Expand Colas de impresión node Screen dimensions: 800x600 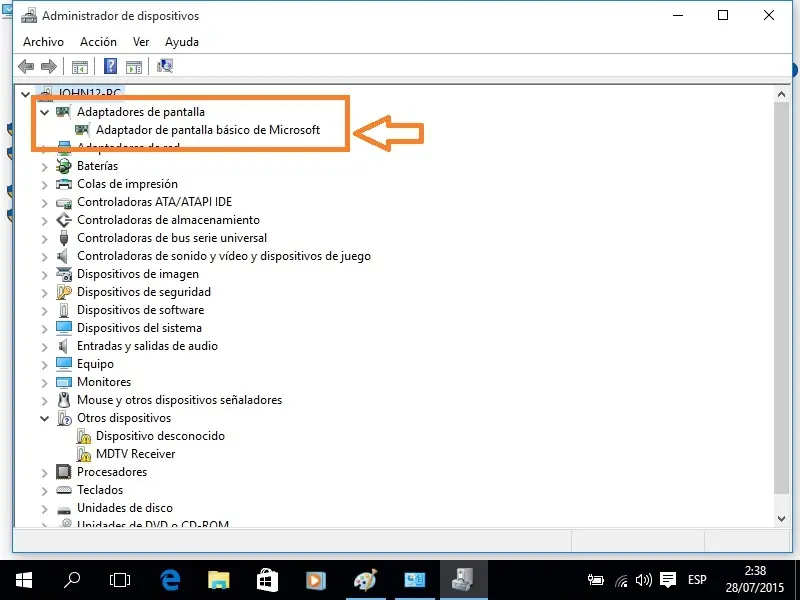[44, 184]
